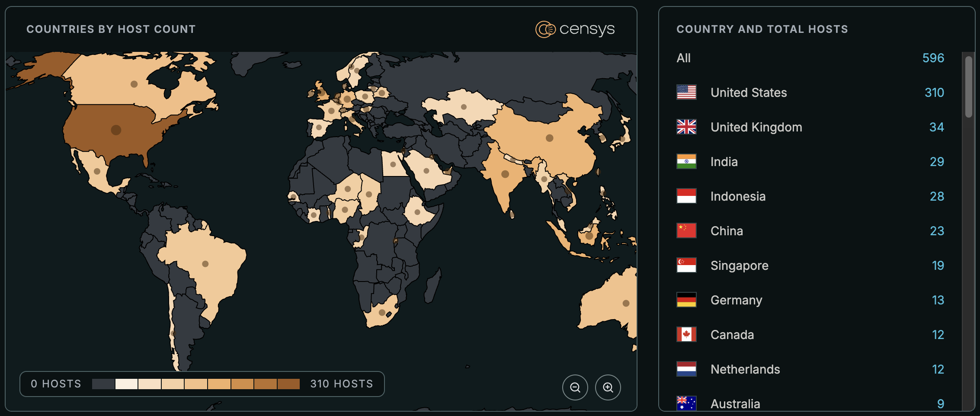Click the Brazil dot marker on map
The image size is (980, 416).
coord(205,264)
